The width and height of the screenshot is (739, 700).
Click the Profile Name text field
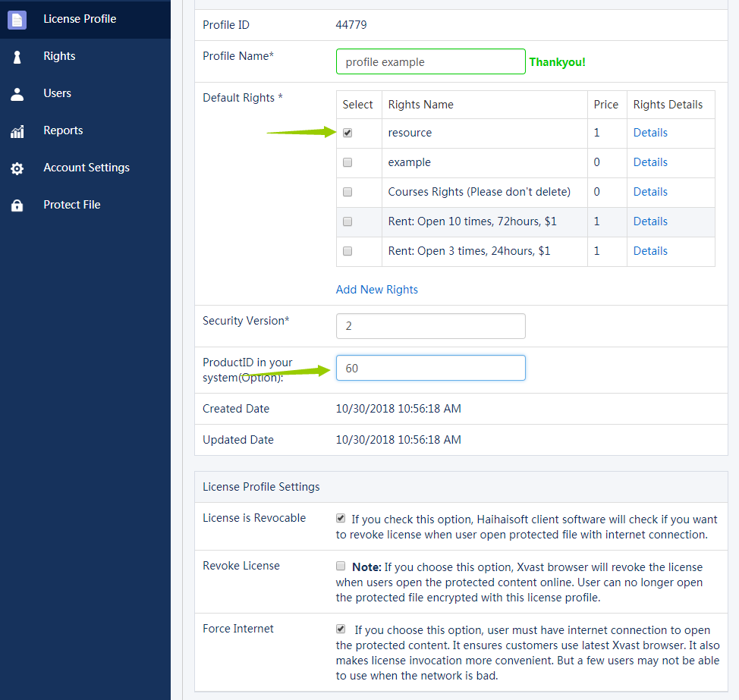coord(430,62)
